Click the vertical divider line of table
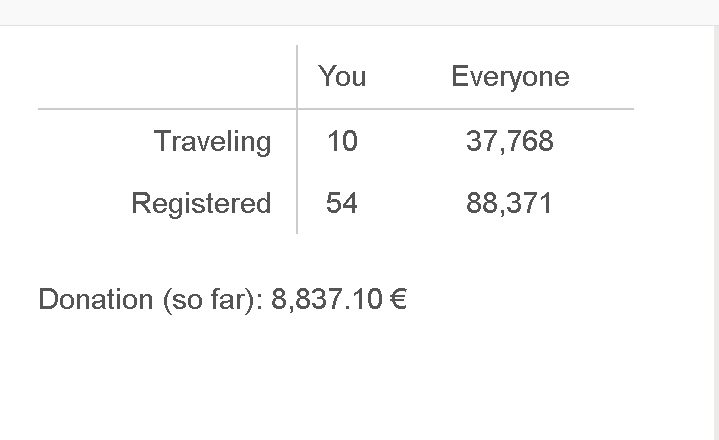719x440 pixels. (x=297, y=139)
